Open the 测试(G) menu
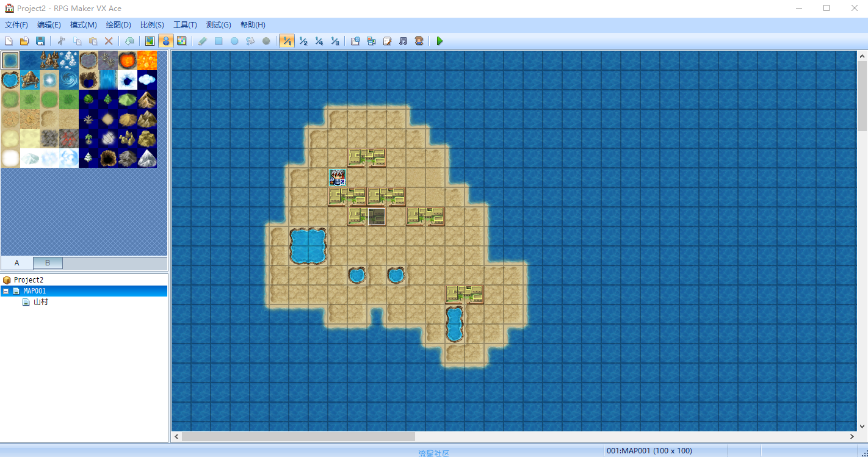The image size is (868, 457). coord(219,25)
